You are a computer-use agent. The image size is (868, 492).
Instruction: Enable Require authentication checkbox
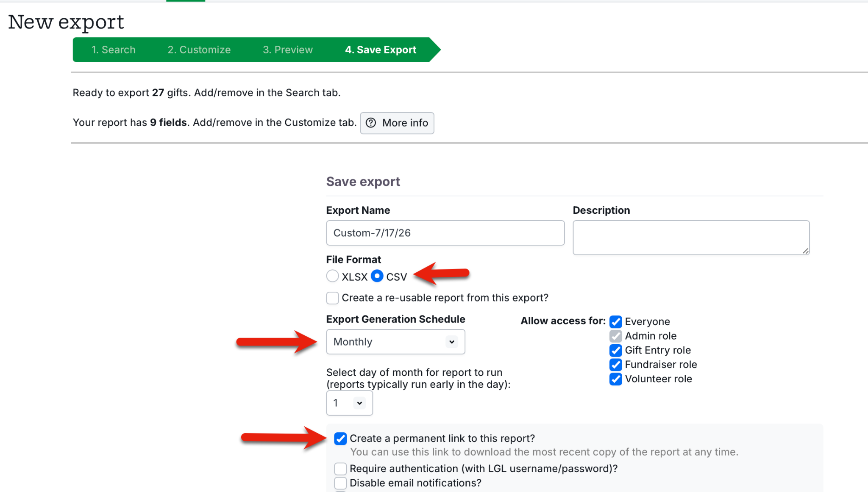[340, 469]
